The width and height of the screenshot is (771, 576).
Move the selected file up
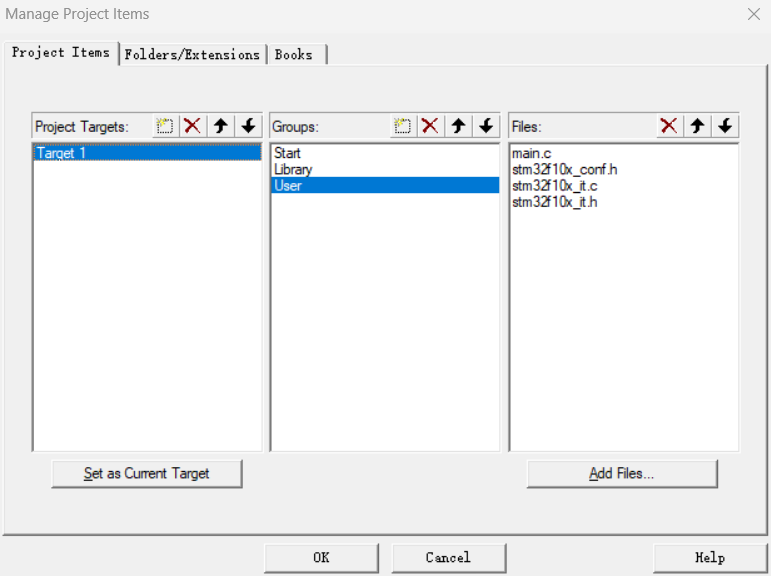pyautogui.click(x=697, y=126)
